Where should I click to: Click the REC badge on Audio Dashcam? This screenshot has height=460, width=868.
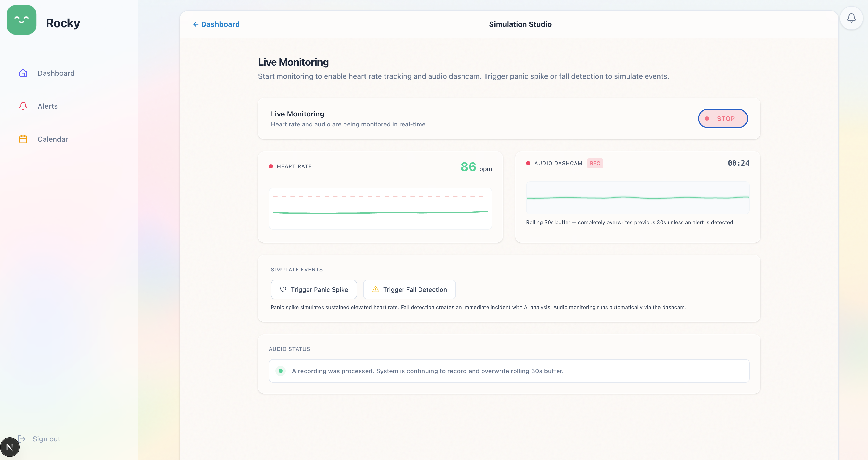tap(595, 163)
